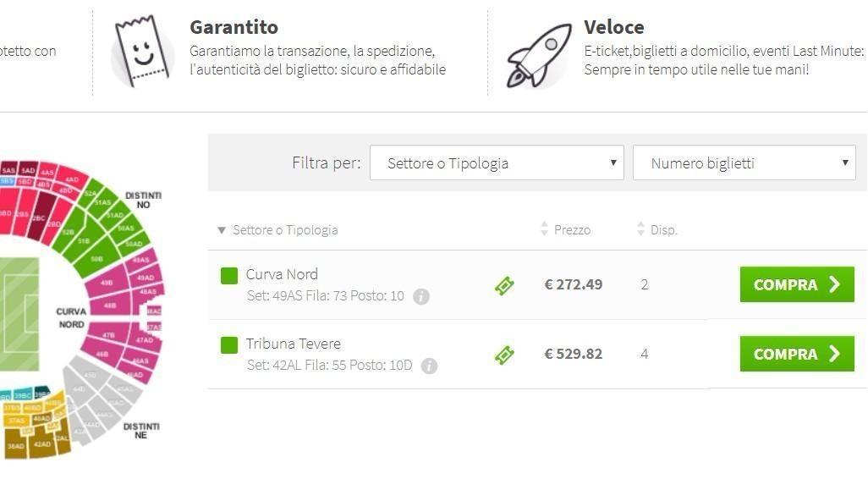This screenshot has width=868, height=490.
Task: Open the Settore o Tipologia filter dropdown
Action: tap(497, 162)
